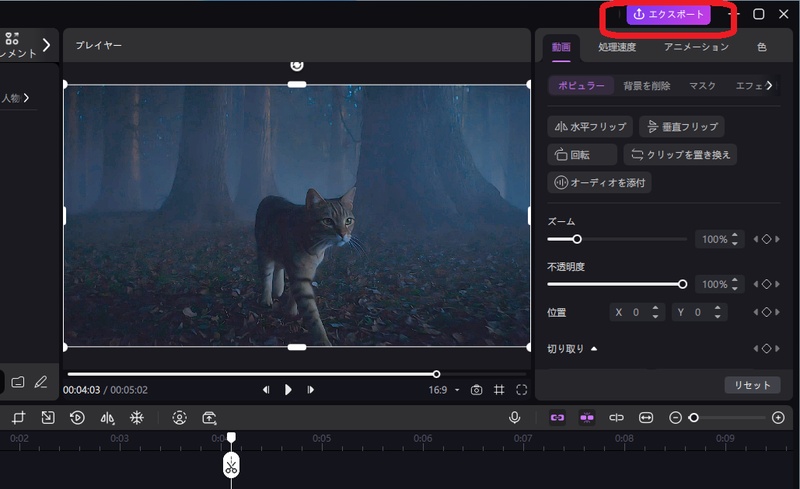This screenshot has height=489, width=800.
Task: Click the timeline export clip icon
Action: (209, 418)
